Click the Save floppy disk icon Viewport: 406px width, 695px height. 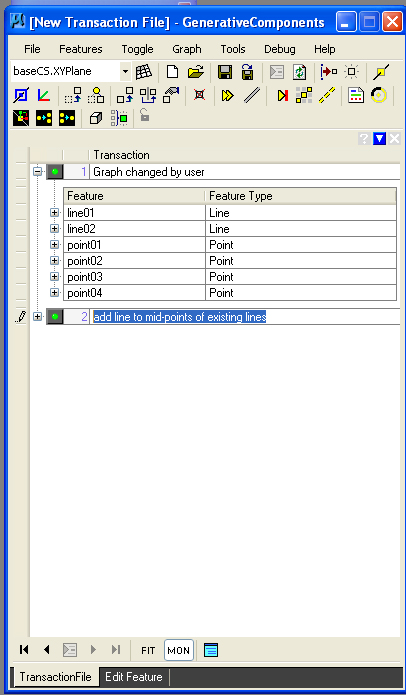[x=225, y=71]
